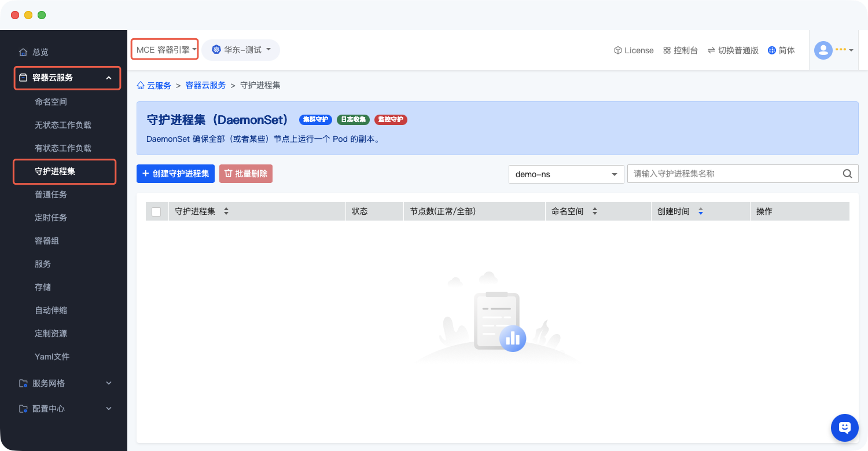
Task: Click the 批量删除 button
Action: 245,174
